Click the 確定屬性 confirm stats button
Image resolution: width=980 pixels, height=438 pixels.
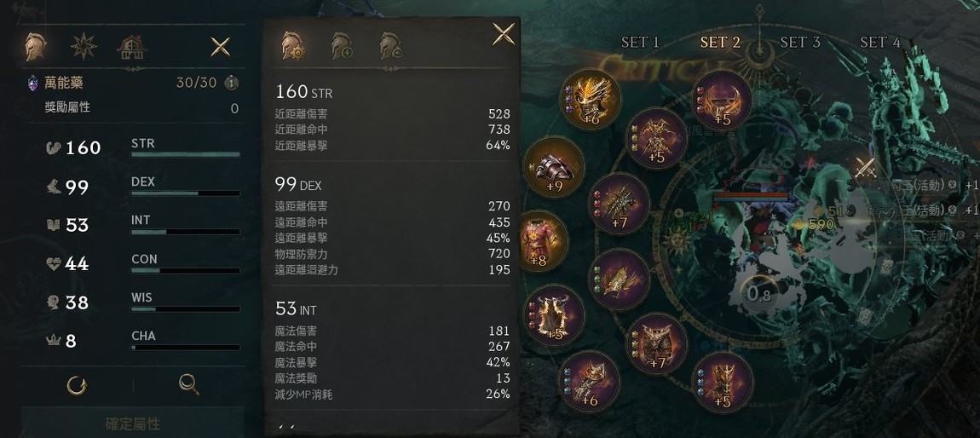tap(132, 423)
